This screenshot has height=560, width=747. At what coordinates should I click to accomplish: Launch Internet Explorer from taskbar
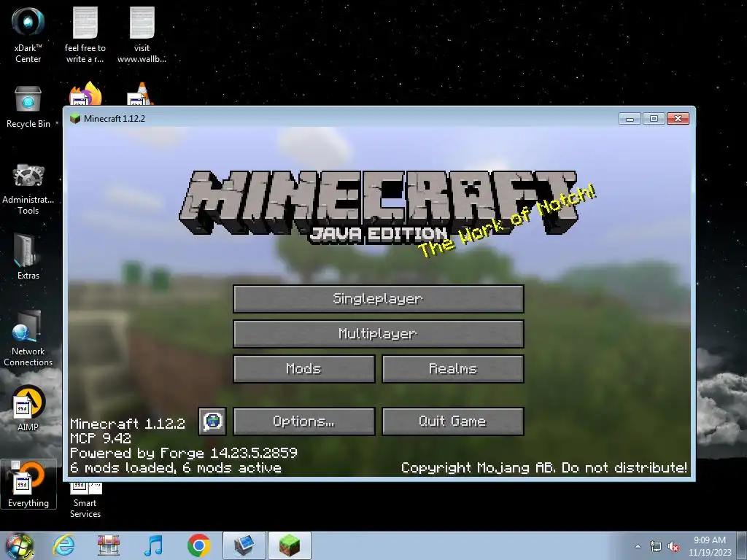(x=64, y=545)
